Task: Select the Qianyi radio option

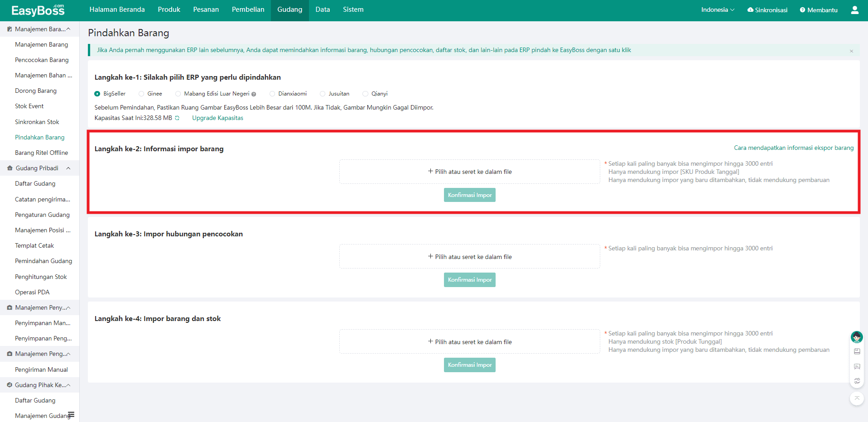Action: point(365,94)
